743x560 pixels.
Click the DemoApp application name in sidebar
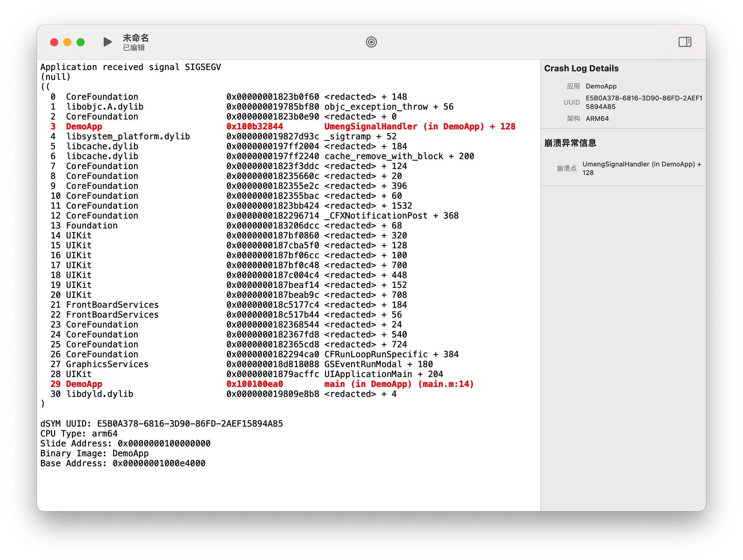601,86
